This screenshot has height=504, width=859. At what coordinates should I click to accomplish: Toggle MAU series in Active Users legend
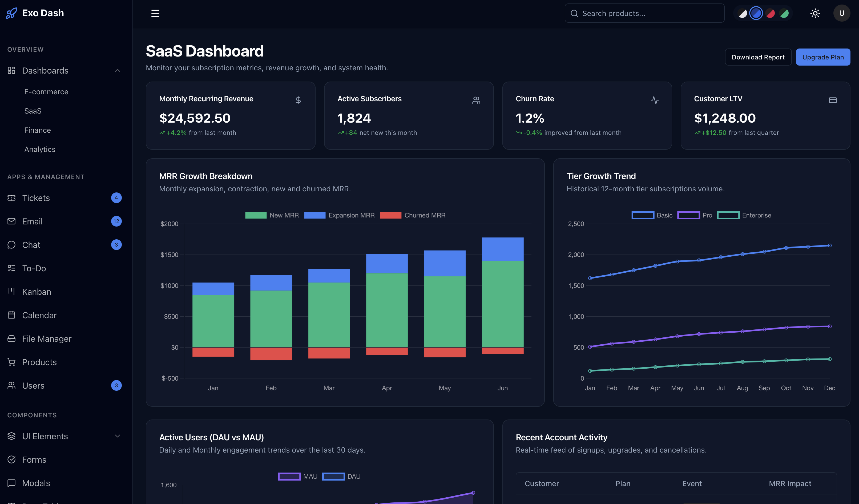298,476
